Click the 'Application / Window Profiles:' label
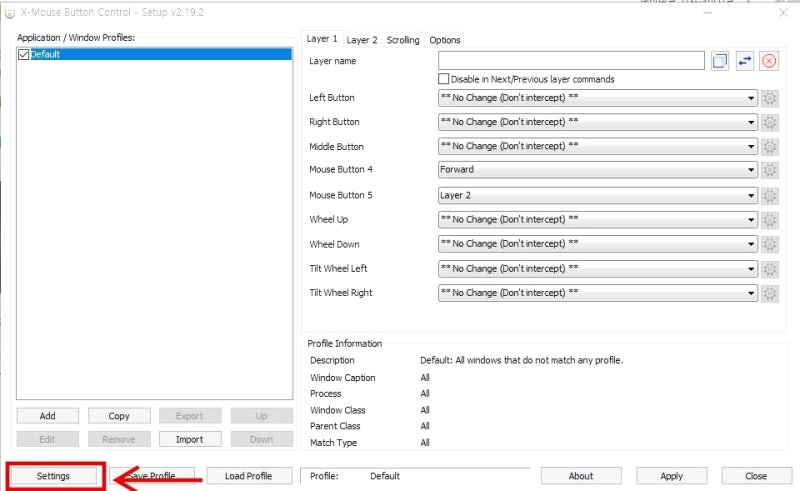This screenshot has height=491, width=800. 76,38
